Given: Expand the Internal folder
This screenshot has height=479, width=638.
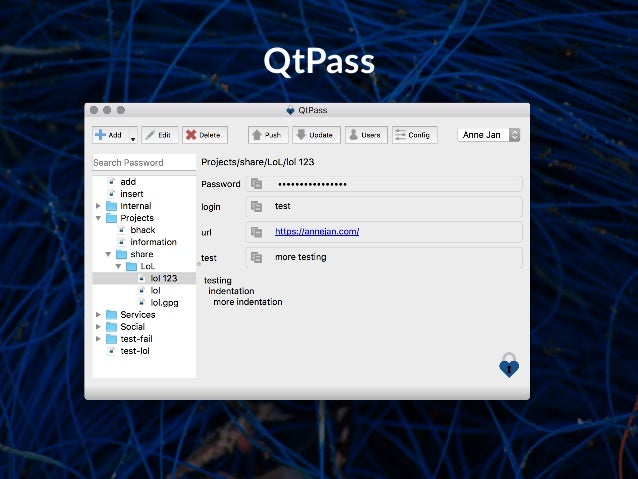Looking at the screenshot, I should [98, 206].
